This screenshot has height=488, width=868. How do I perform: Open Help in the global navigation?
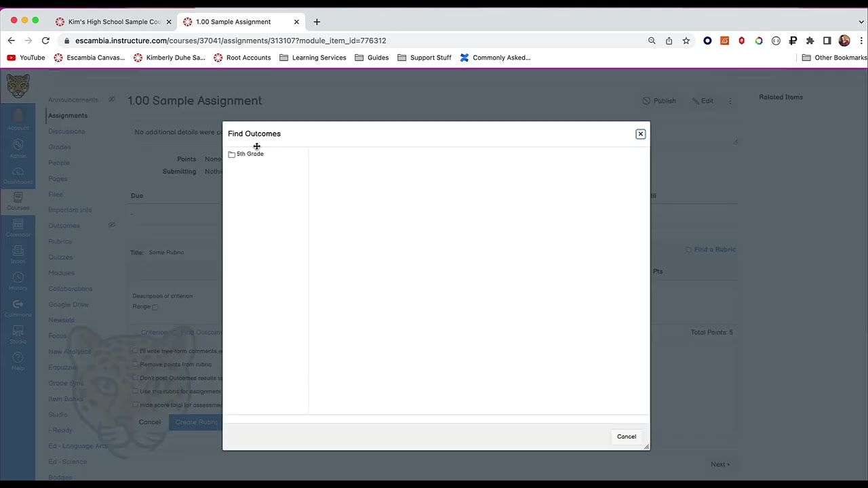coord(18,361)
